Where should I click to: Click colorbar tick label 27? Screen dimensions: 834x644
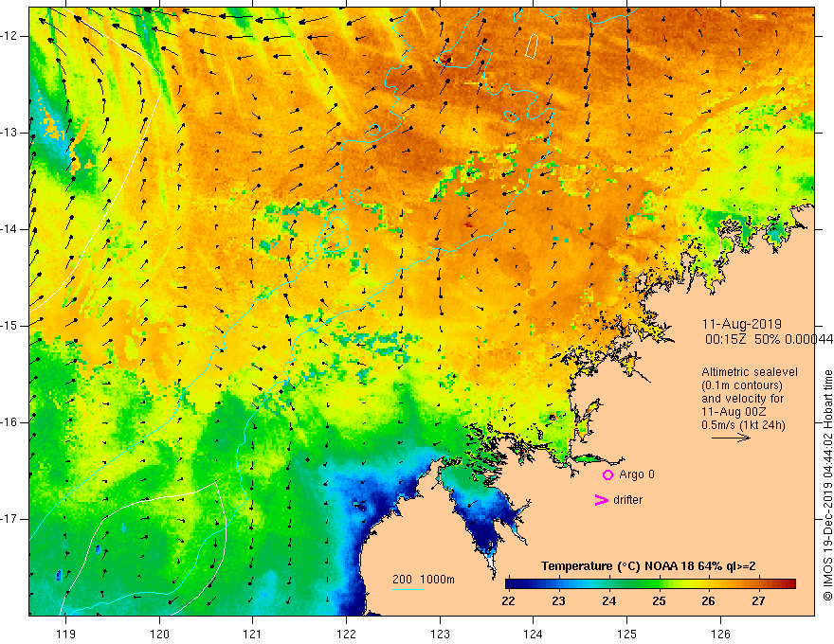(x=758, y=601)
